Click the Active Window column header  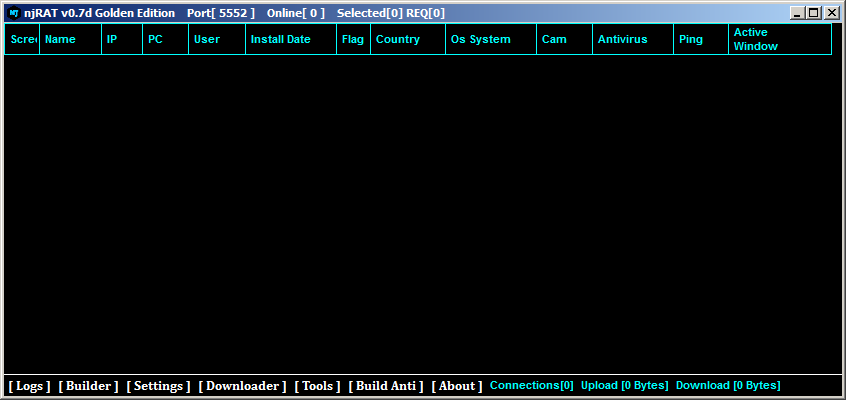779,39
